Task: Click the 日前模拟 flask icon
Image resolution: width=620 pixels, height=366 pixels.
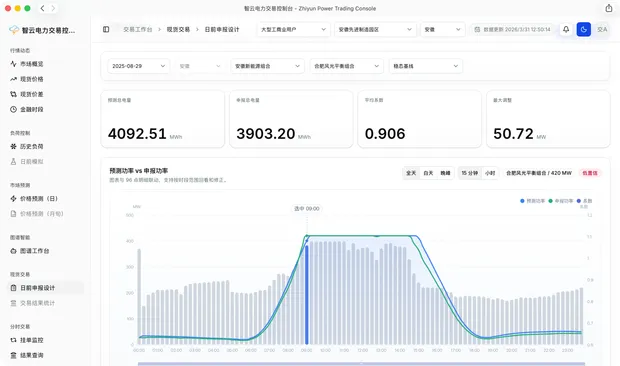Action: pyautogui.click(x=13, y=161)
